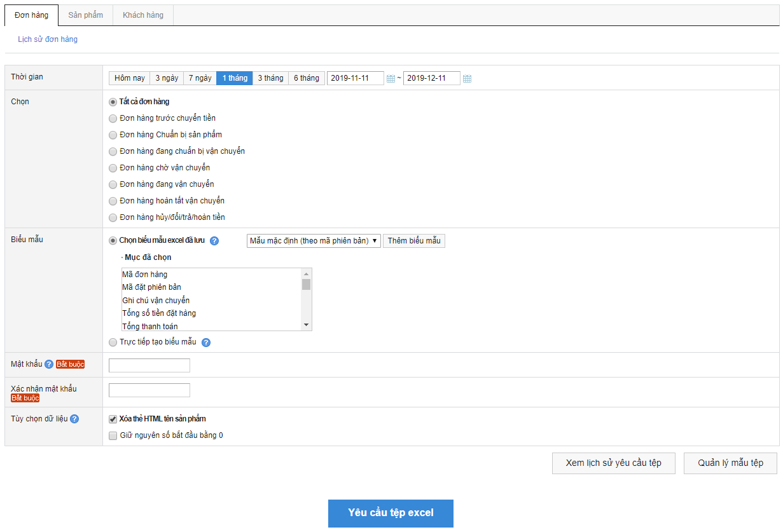Click help icon next to Trực tiếp tạo biểu mẫu
Image resolution: width=783 pixels, height=532 pixels.
click(206, 343)
